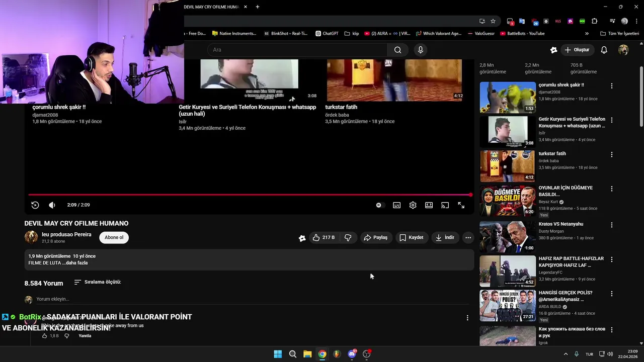Viewport: 644px width, 362px height.
Task: Open BattleBots - YouTube bookmark
Action: [x=522, y=34]
